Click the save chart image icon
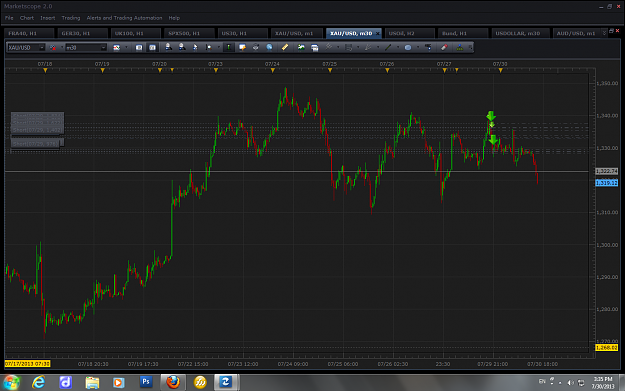The height and width of the screenshot is (391, 625). pyautogui.click(x=314, y=48)
